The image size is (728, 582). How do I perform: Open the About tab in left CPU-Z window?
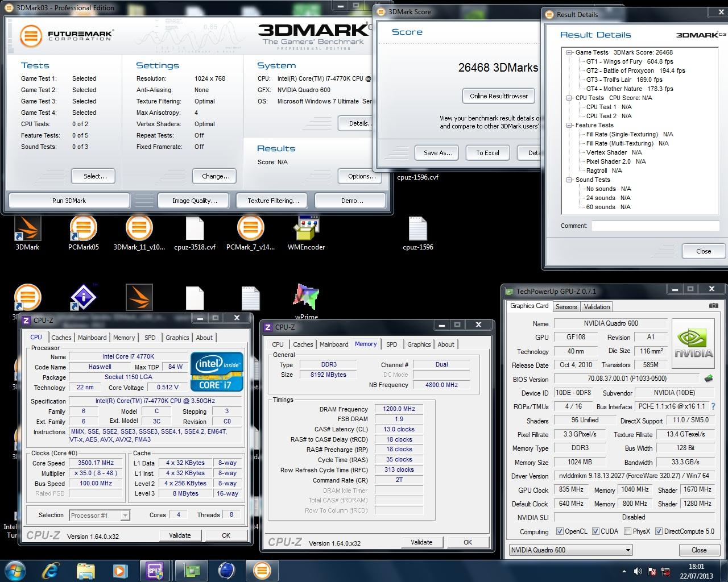click(x=204, y=338)
